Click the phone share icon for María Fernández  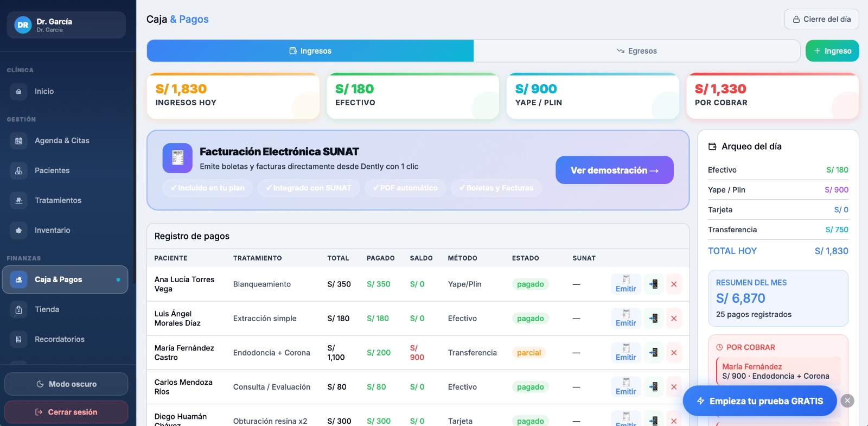pos(654,353)
